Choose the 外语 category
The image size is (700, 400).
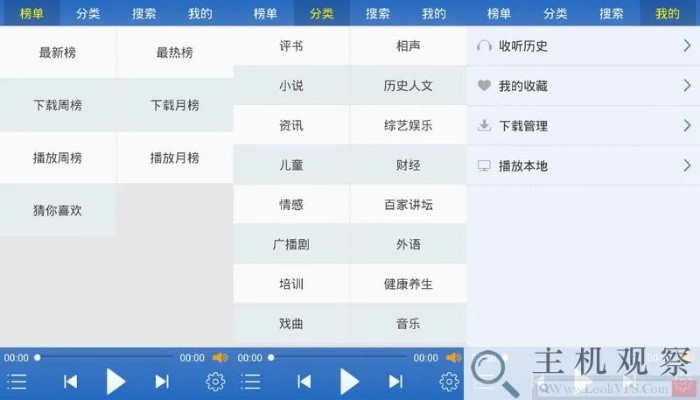(x=408, y=244)
